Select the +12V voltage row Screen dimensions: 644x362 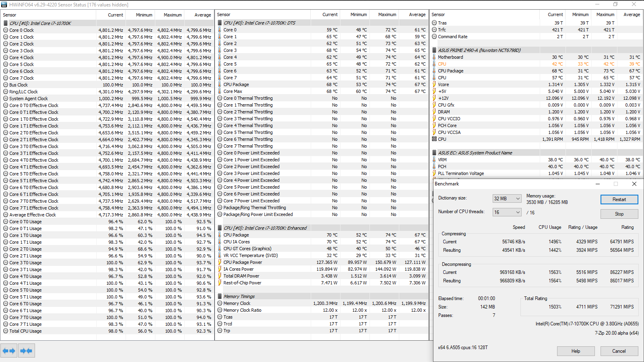click(x=537, y=98)
